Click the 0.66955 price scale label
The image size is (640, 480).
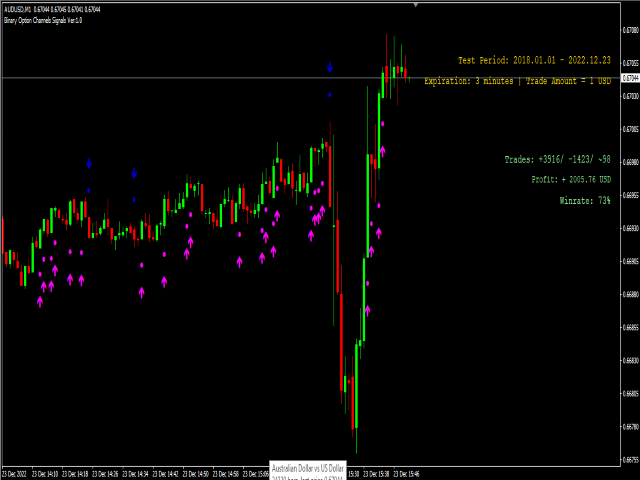point(630,195)
